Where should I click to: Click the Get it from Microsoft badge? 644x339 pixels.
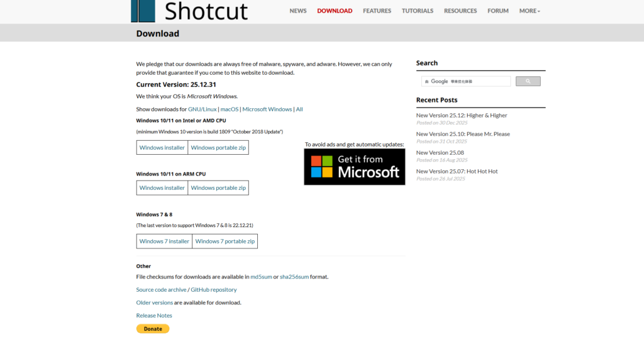click(x=354, y=167)
